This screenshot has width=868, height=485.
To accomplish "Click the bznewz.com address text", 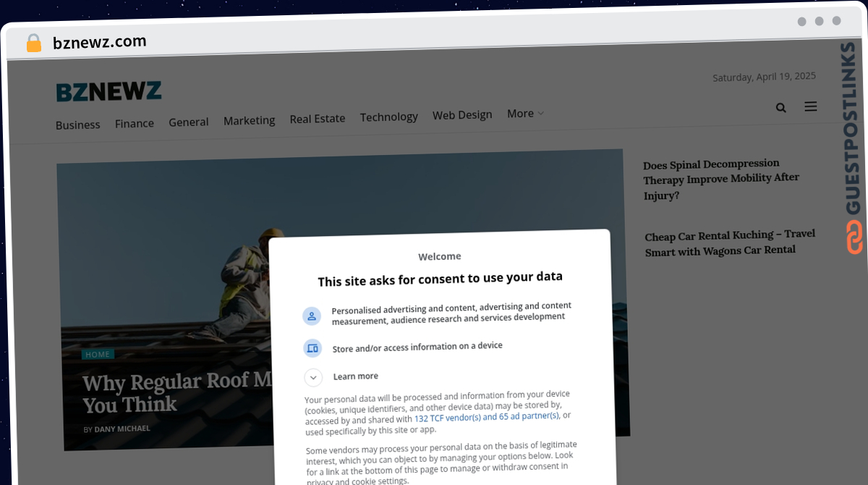I will click(100, 42).
